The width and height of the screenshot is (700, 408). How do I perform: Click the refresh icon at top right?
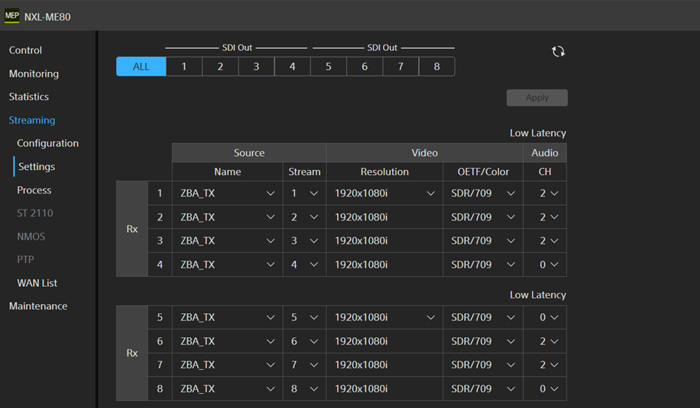point(558,52)
